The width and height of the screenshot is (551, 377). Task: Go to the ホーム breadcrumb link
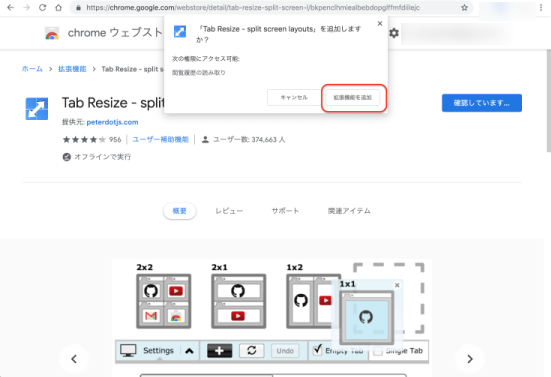coord(32,69)
